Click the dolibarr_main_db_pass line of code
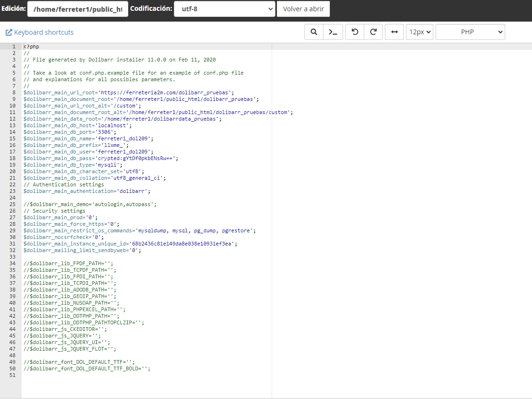532x399 pixels. [101, 159]
